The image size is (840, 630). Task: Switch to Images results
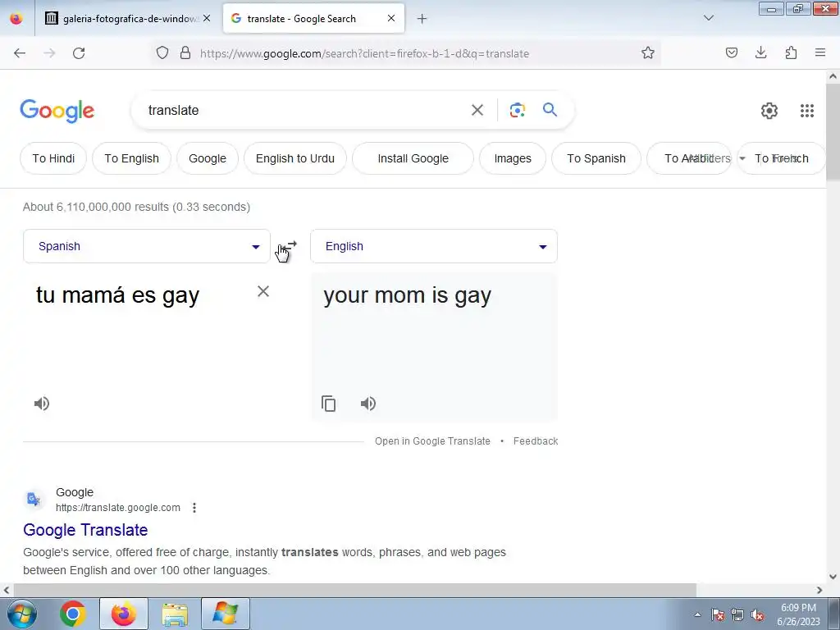pos(513,158)
